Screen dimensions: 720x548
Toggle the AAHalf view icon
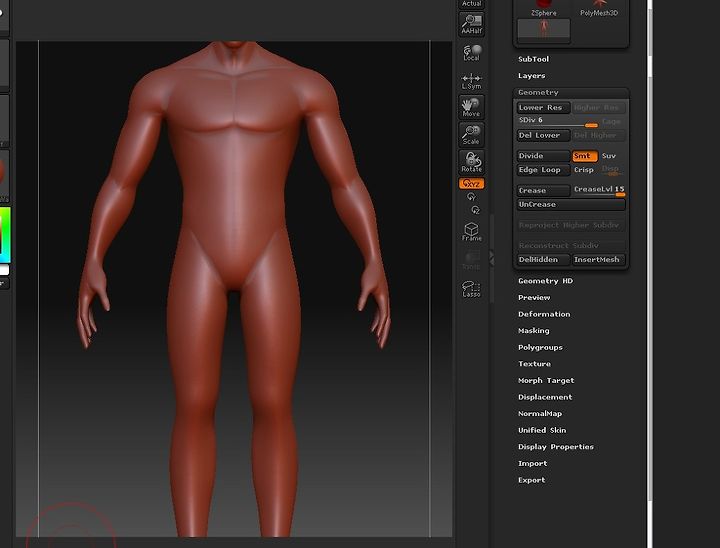tap(471, 24)
